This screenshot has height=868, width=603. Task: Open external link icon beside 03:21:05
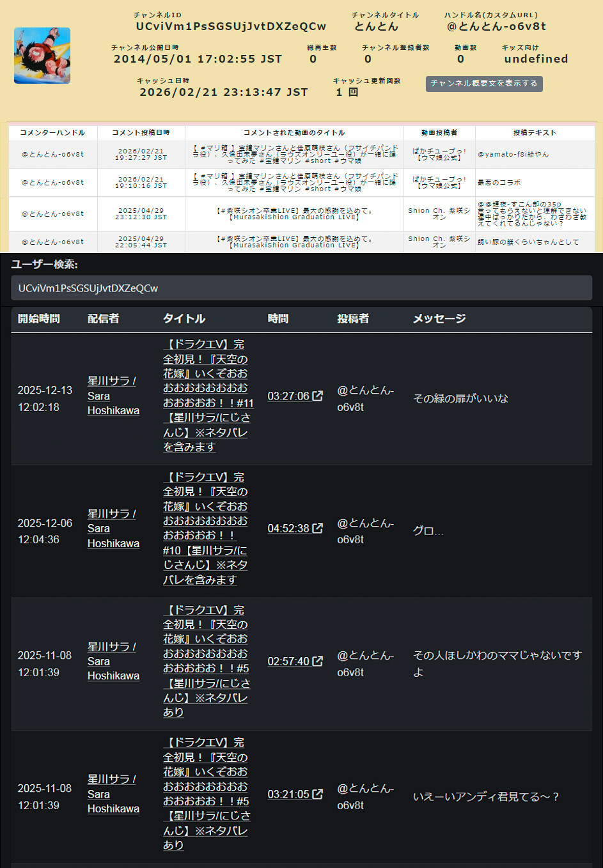coord(318,794)
